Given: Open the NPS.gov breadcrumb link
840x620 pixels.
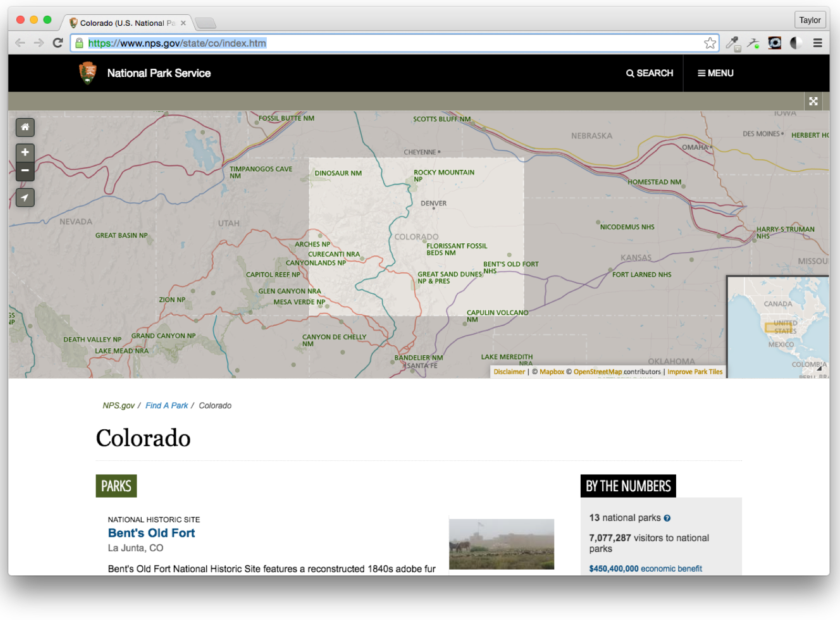Looking at the screenshot, I should point(119,406).
